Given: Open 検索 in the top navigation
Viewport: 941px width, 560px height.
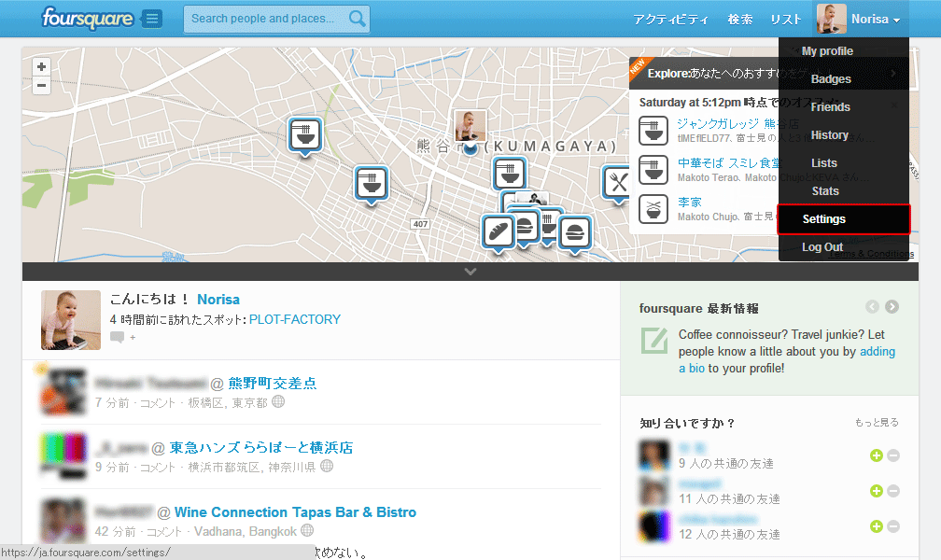Looking at the screenshot, I should tap(739, 20).
